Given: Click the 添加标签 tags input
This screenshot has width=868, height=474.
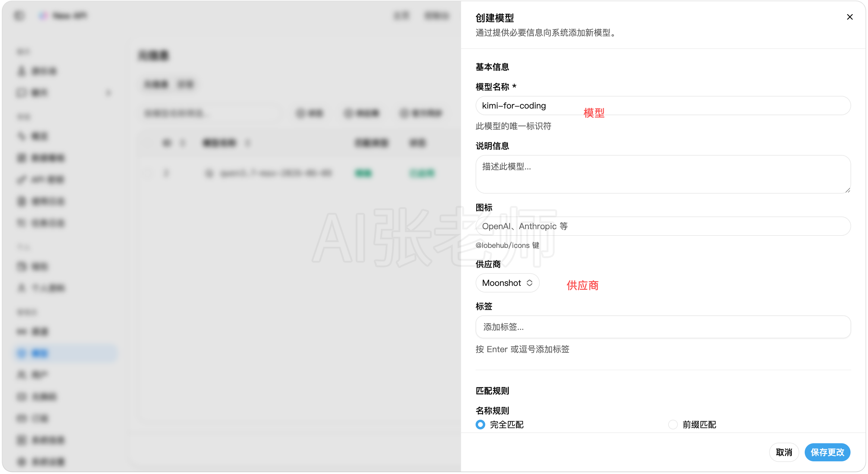Looking at the screenshot, I should [663, 327].
